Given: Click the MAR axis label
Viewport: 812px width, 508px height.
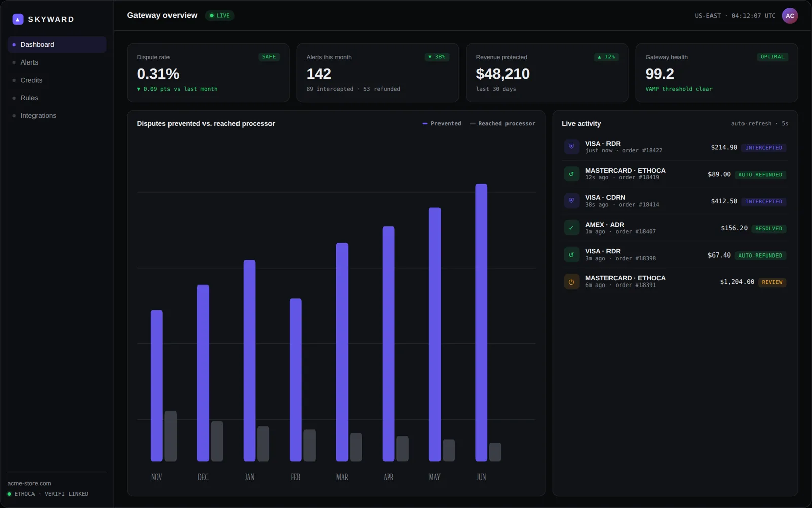Looking at the screenshot, I should click(342, 477).
